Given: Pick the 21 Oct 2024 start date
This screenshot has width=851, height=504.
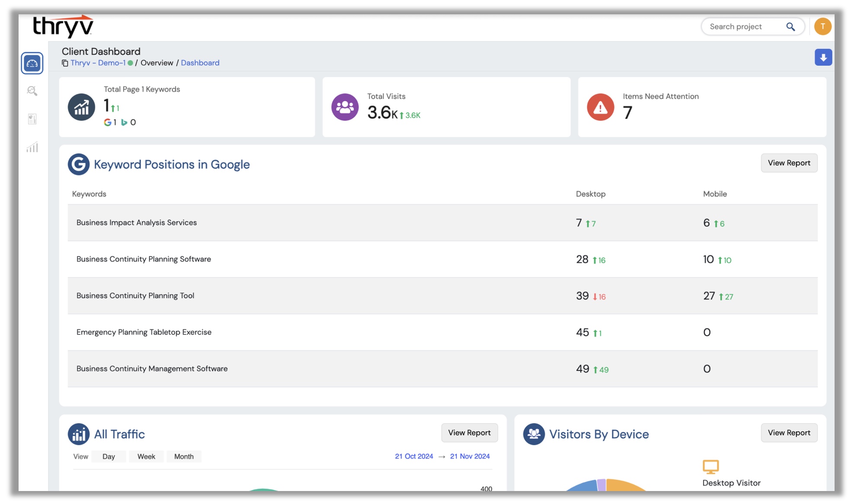Looking at the screenshot, I should [x=414, y=456].
